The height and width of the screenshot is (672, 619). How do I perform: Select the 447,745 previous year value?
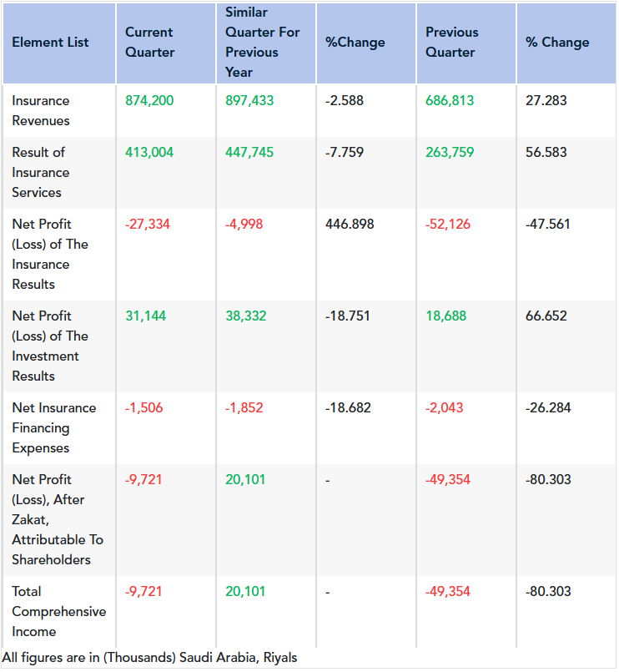coord(249,153)
